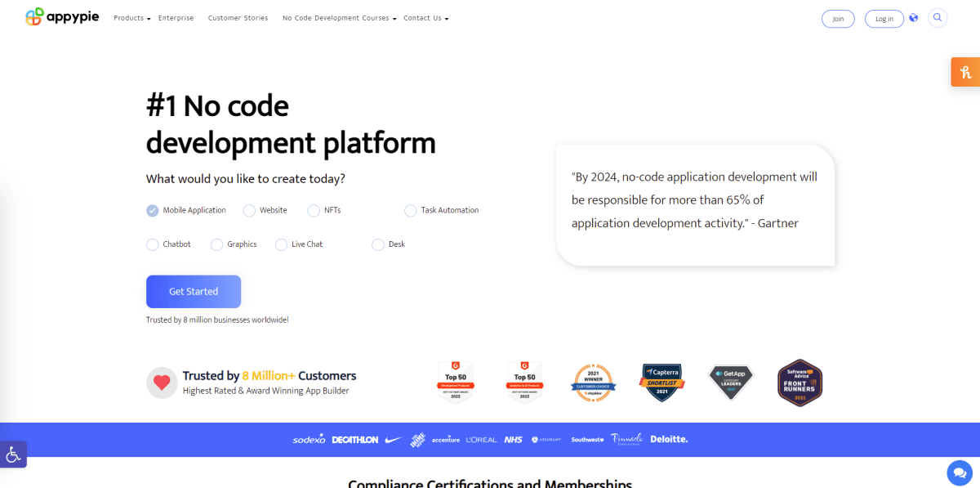Click the Get Started button
980x488 pixels.
[x=194, y=292]
